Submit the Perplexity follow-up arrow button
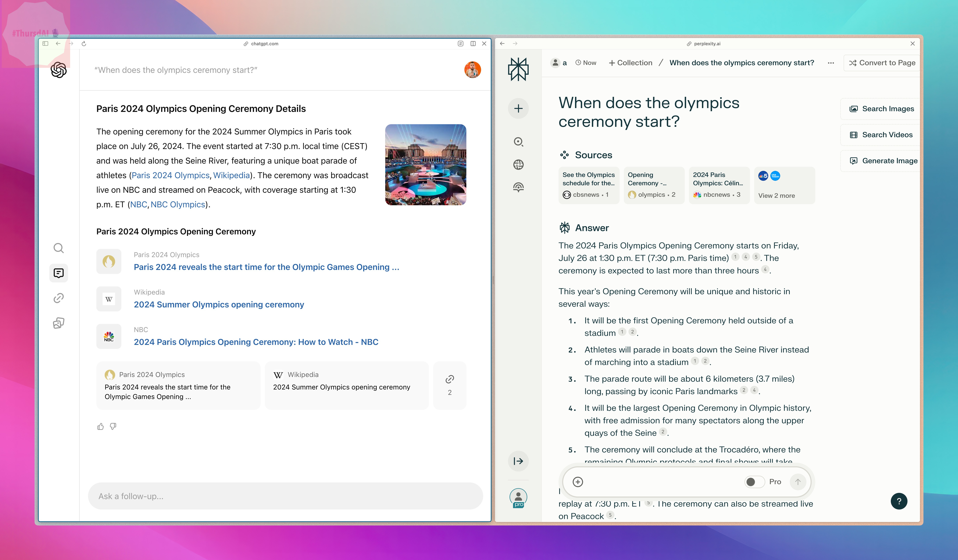The image size is (958, 560). [798, 482]
